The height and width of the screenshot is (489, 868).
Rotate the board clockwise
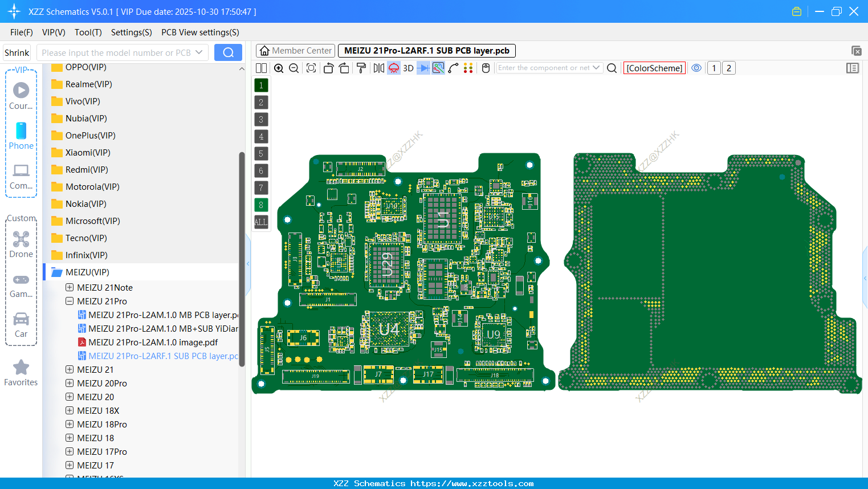point(344,68)
